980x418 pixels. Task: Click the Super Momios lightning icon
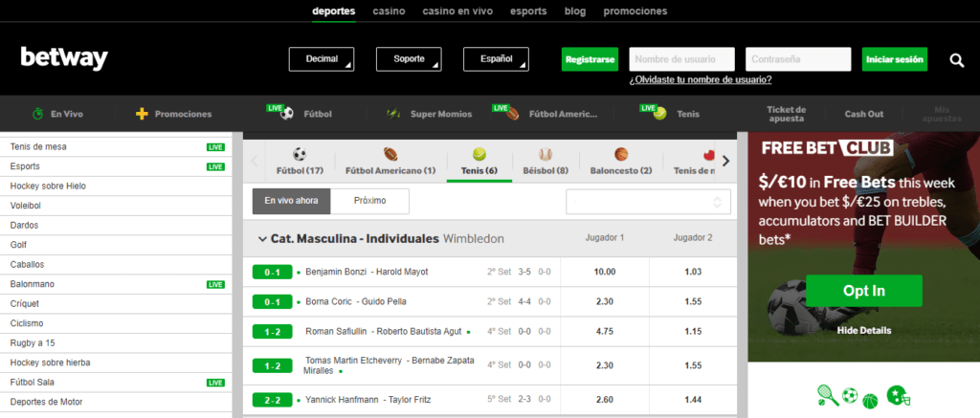tap(393, 114)
